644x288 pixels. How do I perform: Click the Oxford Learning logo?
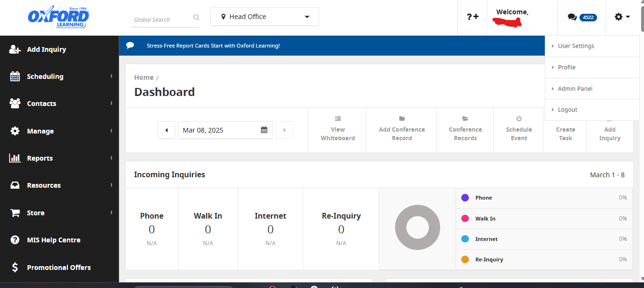click(58, 17)
